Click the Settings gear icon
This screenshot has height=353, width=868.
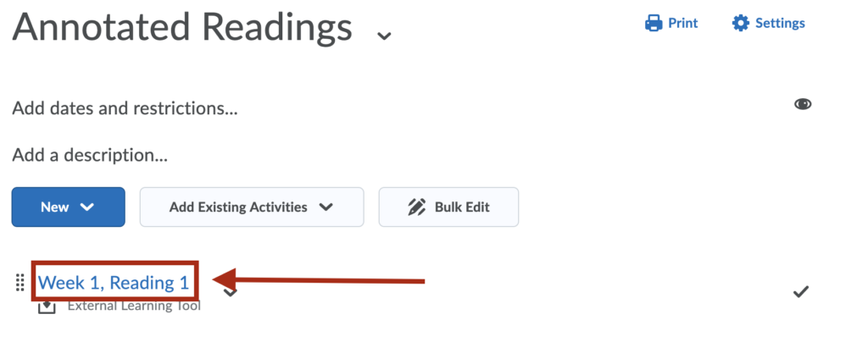(740, 23)
